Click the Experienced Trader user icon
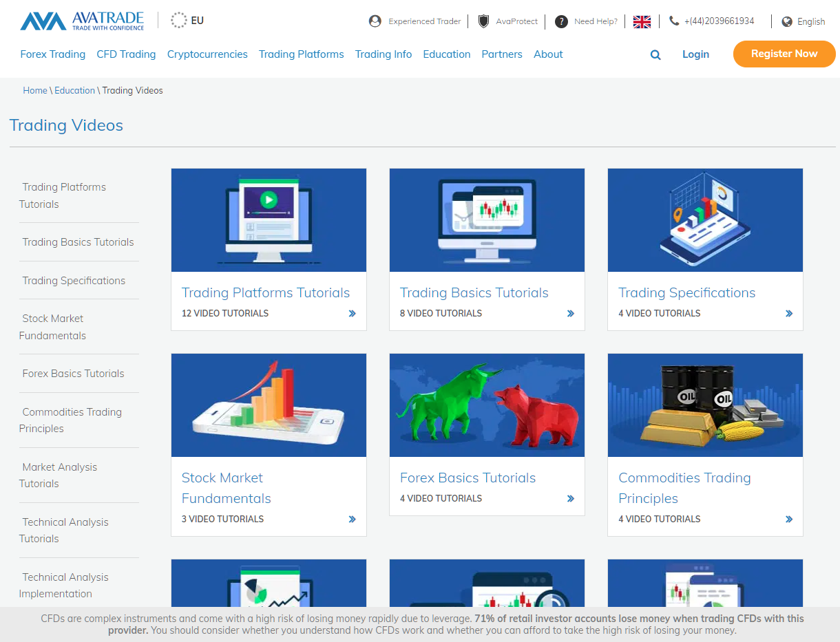Image resolution: width=840 pixels, height=642 pixels. [x=375, y=21]
